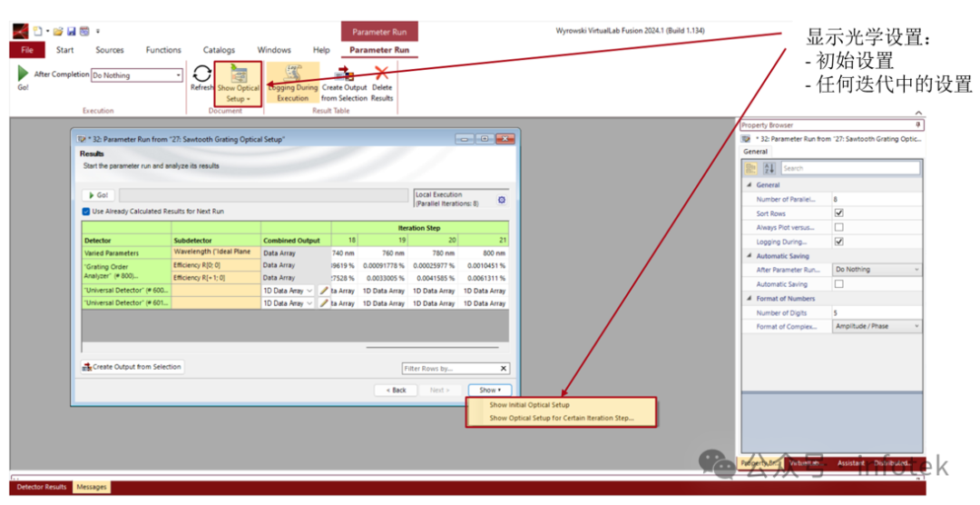The image size is (980, 505).
Task: Select the Parameter Run ribbon tab
Action: [379, 50]
